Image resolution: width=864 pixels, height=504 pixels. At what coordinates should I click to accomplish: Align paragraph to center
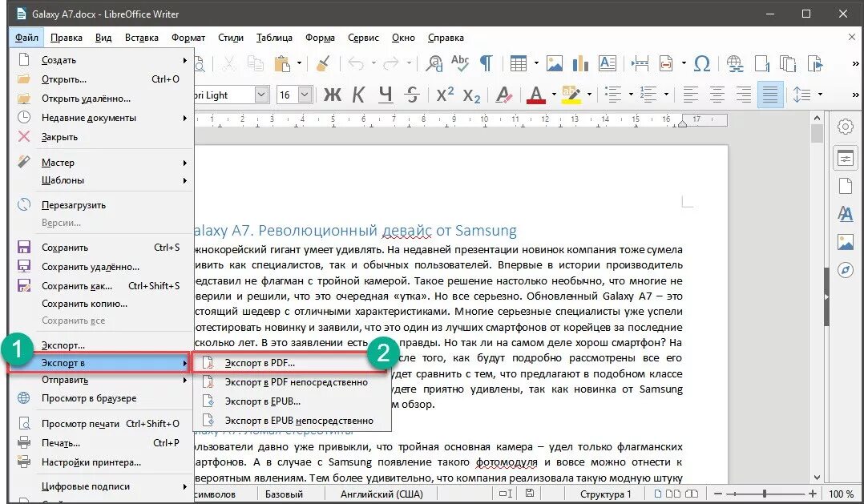click(717, 95)
